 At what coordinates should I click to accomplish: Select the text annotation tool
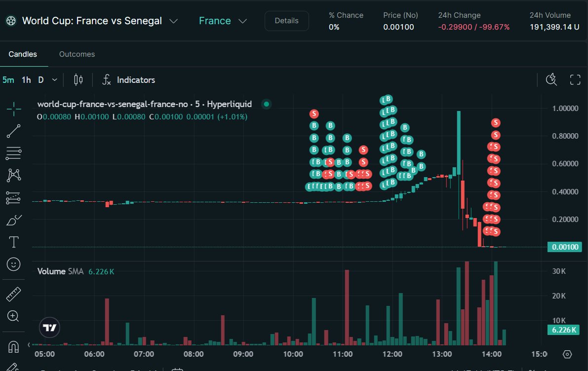pos(13,242)
